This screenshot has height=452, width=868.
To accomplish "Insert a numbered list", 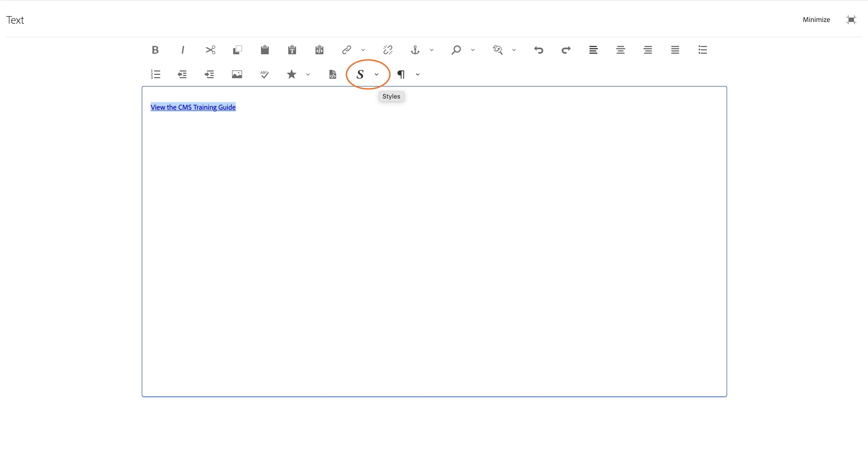I will [155, 74].
